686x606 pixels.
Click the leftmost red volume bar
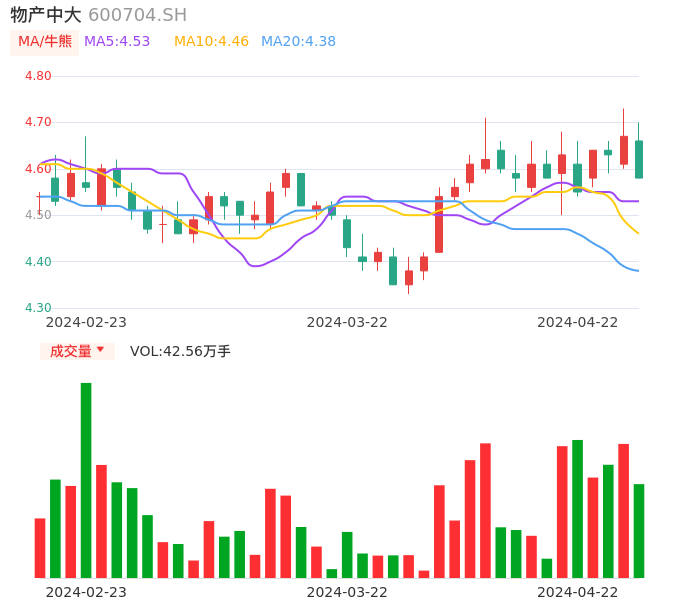[40, 547]
